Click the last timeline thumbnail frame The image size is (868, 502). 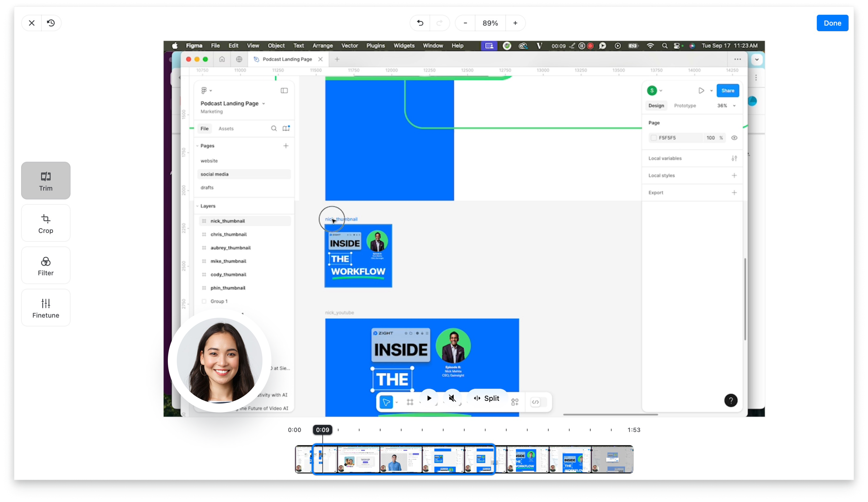pos(612,459)
